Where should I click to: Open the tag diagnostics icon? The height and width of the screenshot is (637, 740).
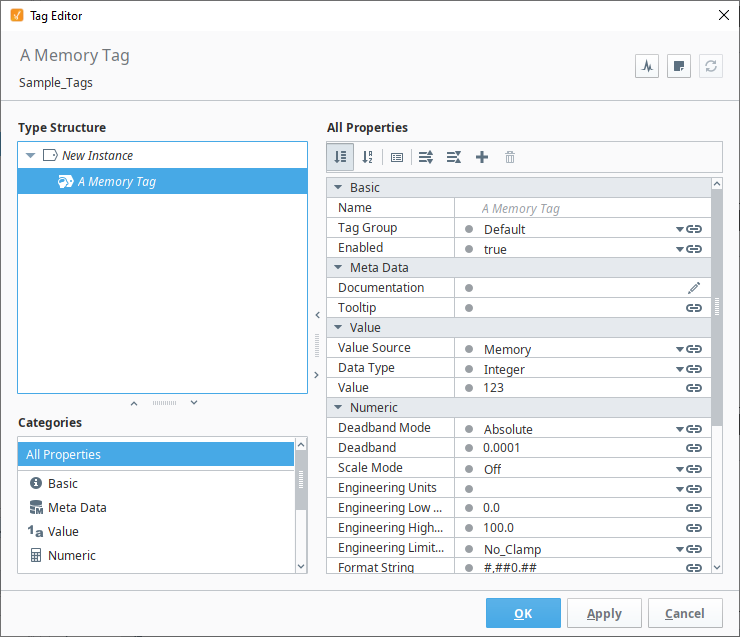coord(647,66)
